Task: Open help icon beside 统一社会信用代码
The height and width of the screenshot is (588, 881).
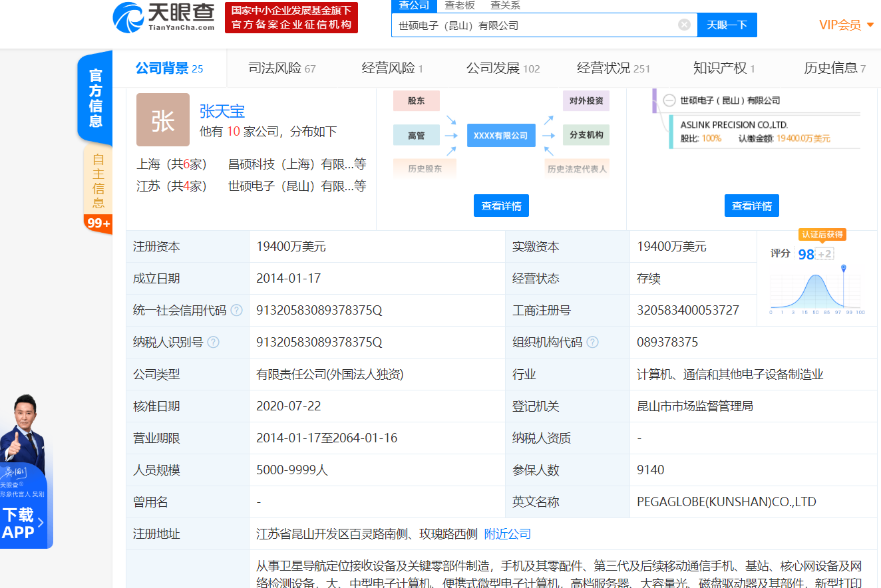Action: coord(236,311)
